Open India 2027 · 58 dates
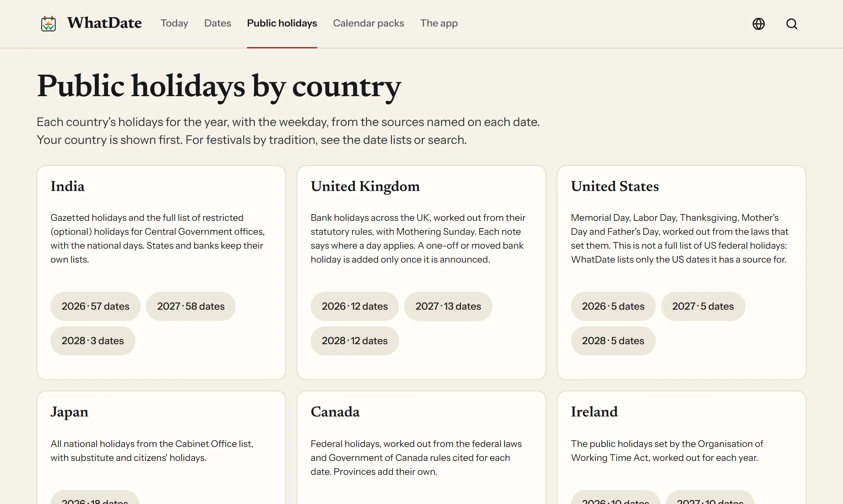843x504 pixels. click(191, 306)
